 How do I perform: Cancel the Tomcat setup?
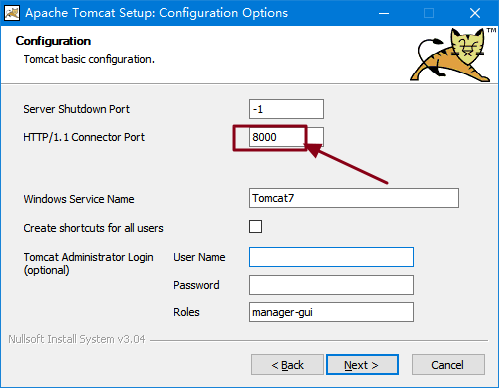coord(448,365)
